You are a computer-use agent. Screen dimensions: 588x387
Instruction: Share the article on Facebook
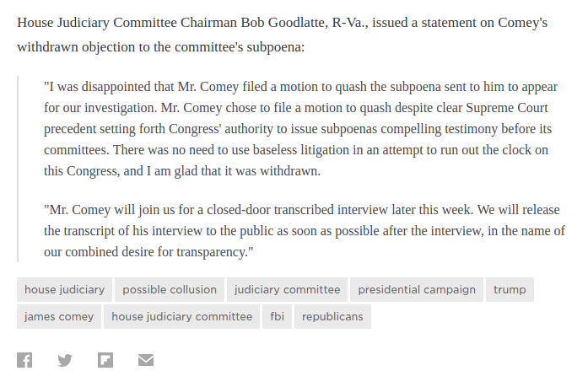(x=24, y=360)
